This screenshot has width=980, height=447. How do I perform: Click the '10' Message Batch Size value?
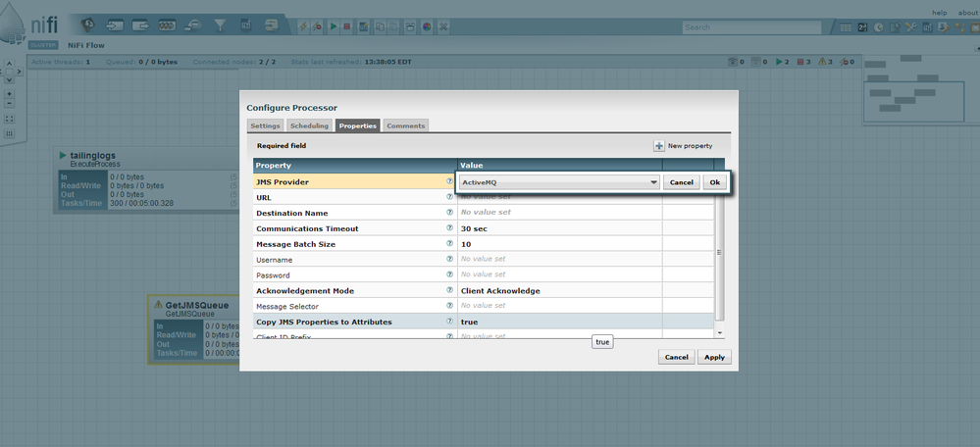[466, 244]
